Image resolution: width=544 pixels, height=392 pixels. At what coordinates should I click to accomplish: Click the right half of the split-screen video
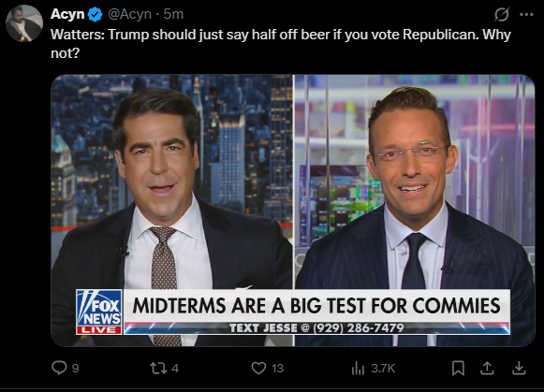click(x=415, y=211)
